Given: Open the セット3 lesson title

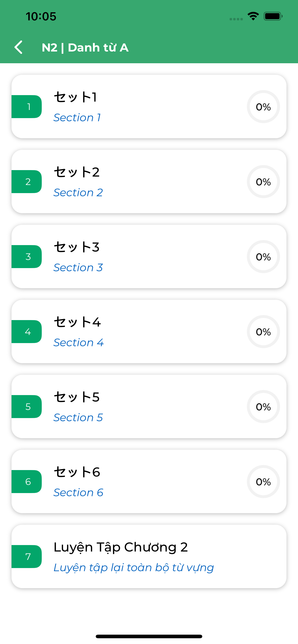Looking at the screenshot, I should point(77,247).
